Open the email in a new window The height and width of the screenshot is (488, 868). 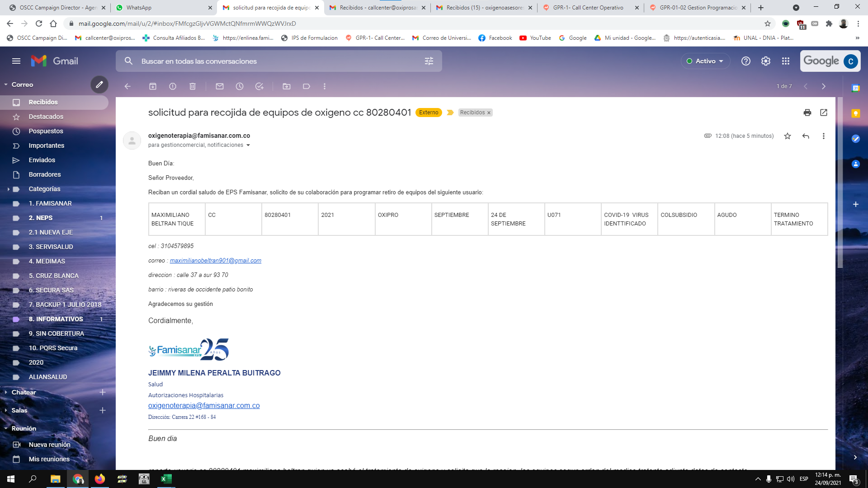[824, 113]
